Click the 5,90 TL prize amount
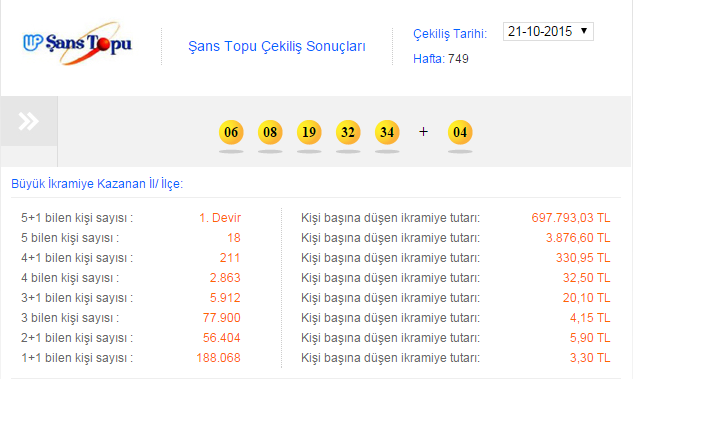The image size is (713, 421). click(590, 338)
